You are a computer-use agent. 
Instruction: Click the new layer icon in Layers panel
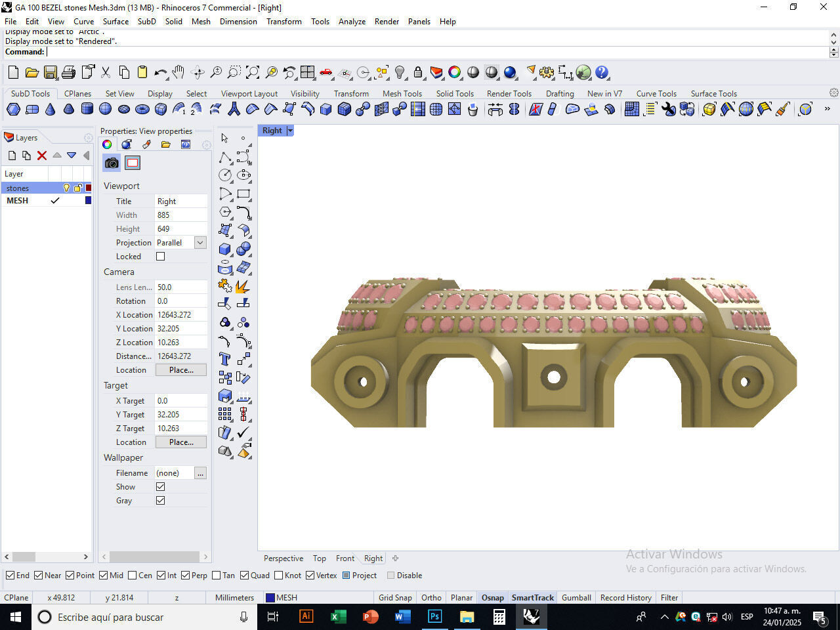coord(12,156)
